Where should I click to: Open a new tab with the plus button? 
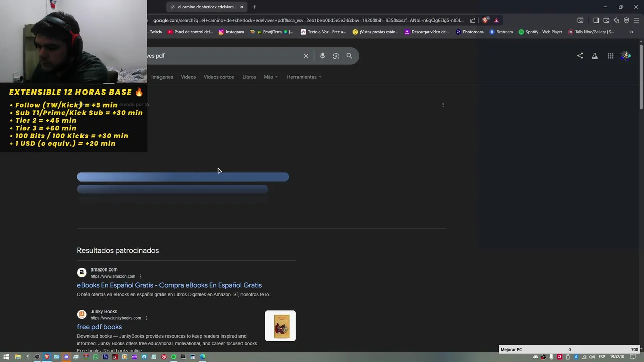click(254, 7)
